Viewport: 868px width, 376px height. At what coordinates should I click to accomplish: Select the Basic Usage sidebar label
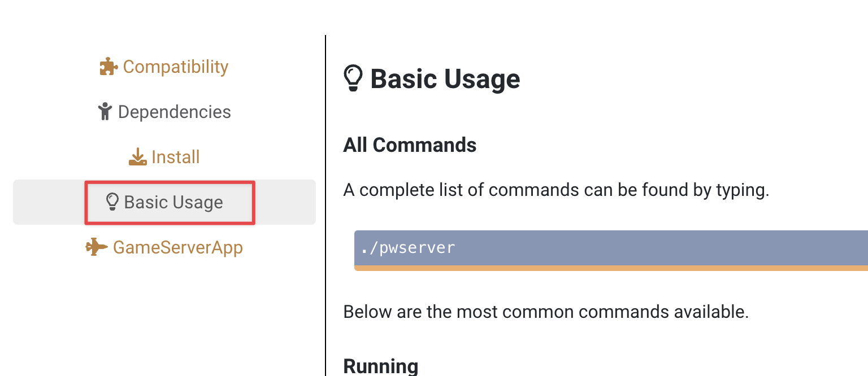[173, 202]
